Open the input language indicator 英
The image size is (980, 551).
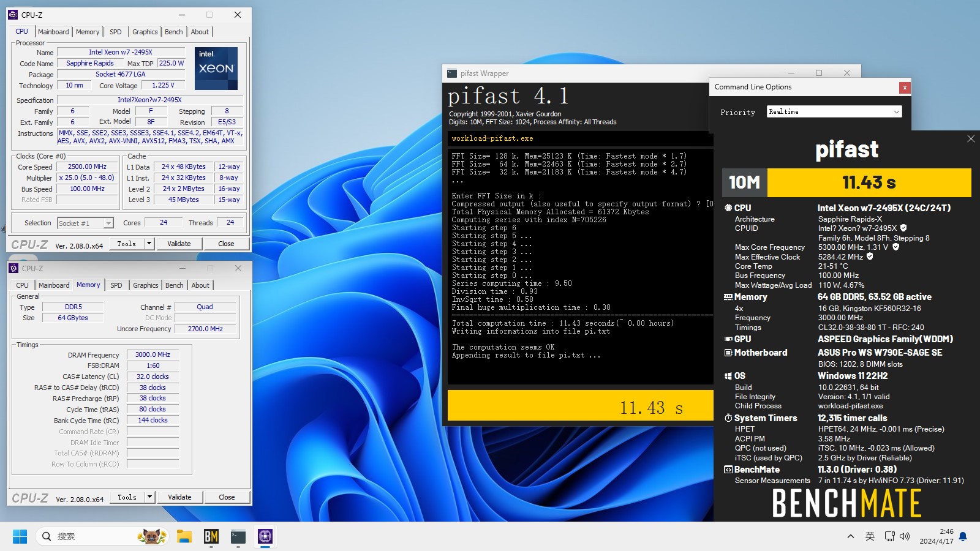[x=870, y=537]
